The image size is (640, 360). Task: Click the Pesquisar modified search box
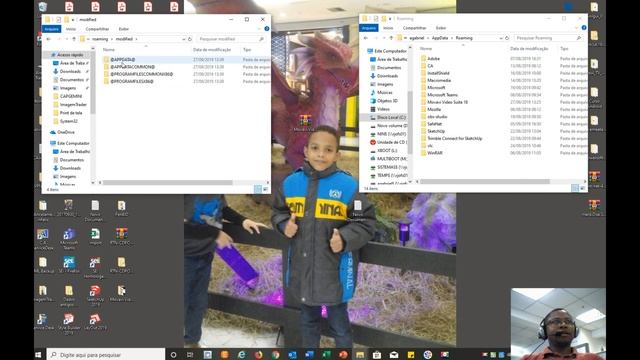(231, 39)
